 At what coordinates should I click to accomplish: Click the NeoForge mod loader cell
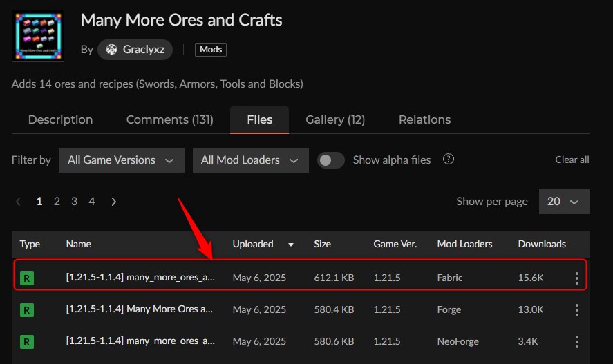[x=458, y=341]
